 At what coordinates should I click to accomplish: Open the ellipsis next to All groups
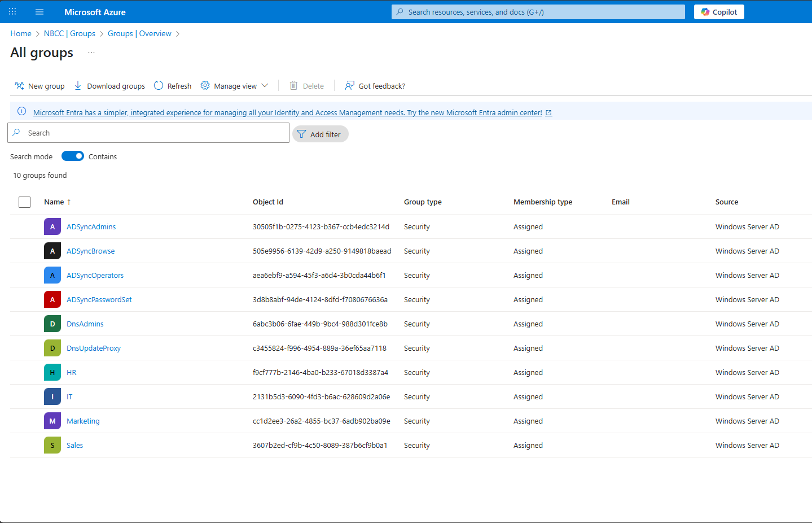pos(91,53)
